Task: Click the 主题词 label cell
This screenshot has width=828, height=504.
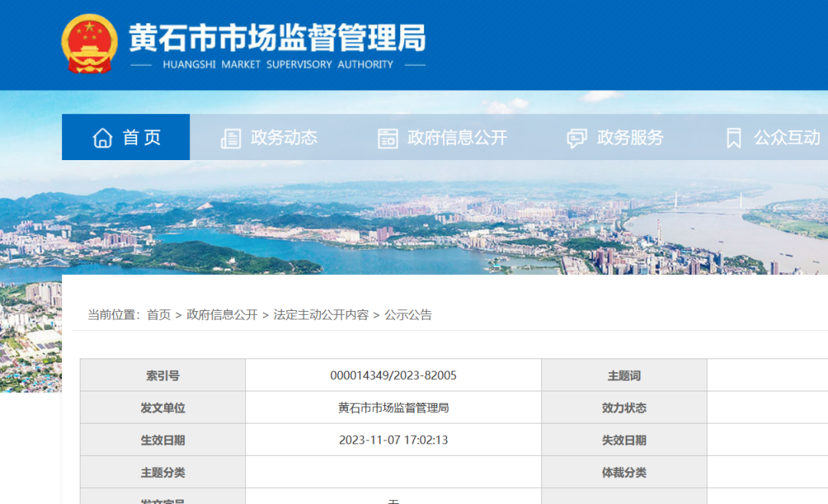Action: (624, 375)
